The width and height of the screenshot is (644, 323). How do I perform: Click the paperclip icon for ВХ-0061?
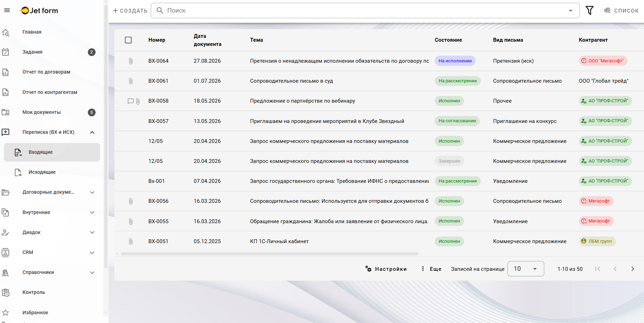pyautogui.click(x=131, y=81)
